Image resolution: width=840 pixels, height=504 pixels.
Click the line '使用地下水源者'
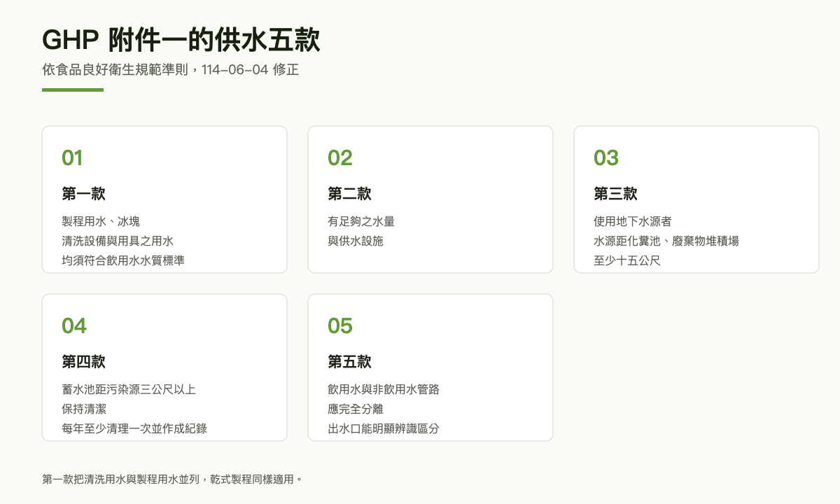[633, 221]
